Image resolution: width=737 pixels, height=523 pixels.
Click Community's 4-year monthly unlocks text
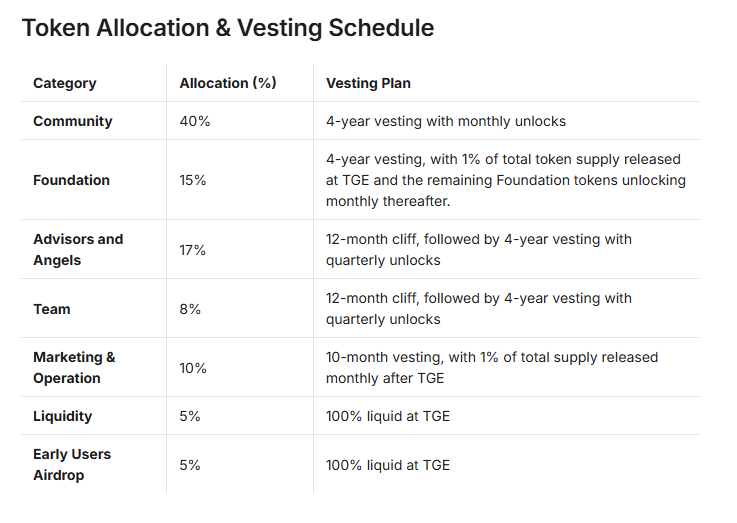click(x=446, y=121)
